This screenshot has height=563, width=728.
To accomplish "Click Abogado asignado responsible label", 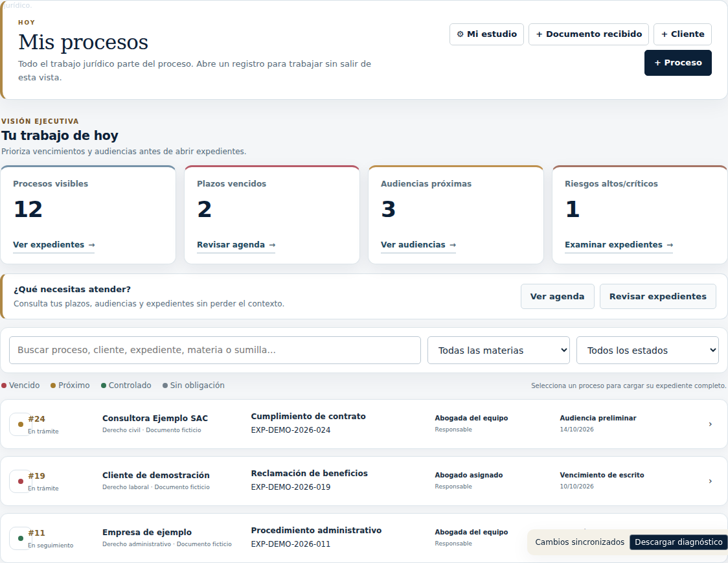I will [x=469, y=475].
